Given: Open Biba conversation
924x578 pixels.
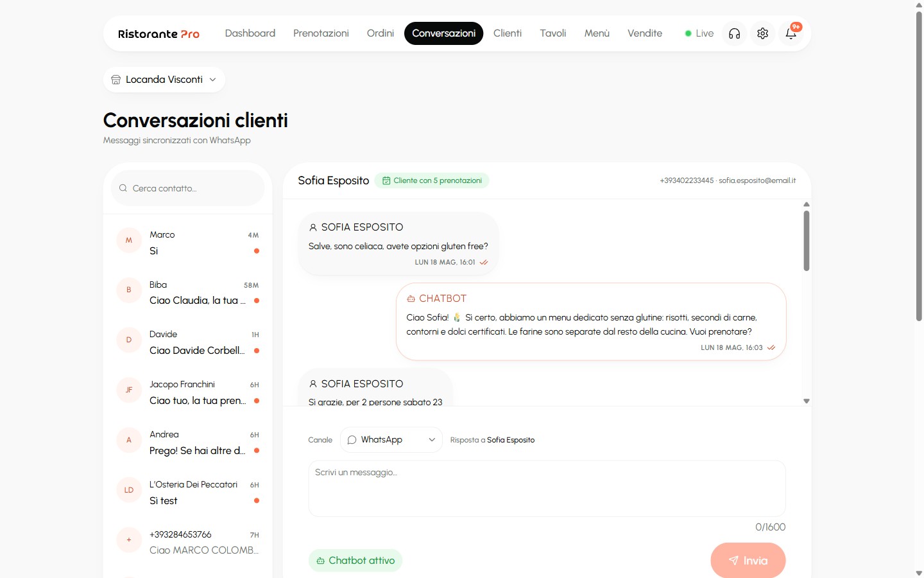Looking at the screenshot, I should pyautogui.click(x=188, y=293).
